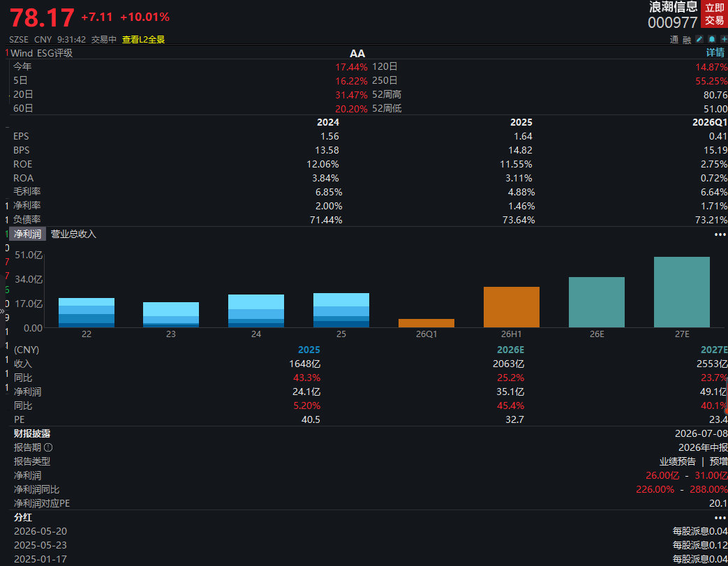Click the 通 tag icon

coord(674,40)
